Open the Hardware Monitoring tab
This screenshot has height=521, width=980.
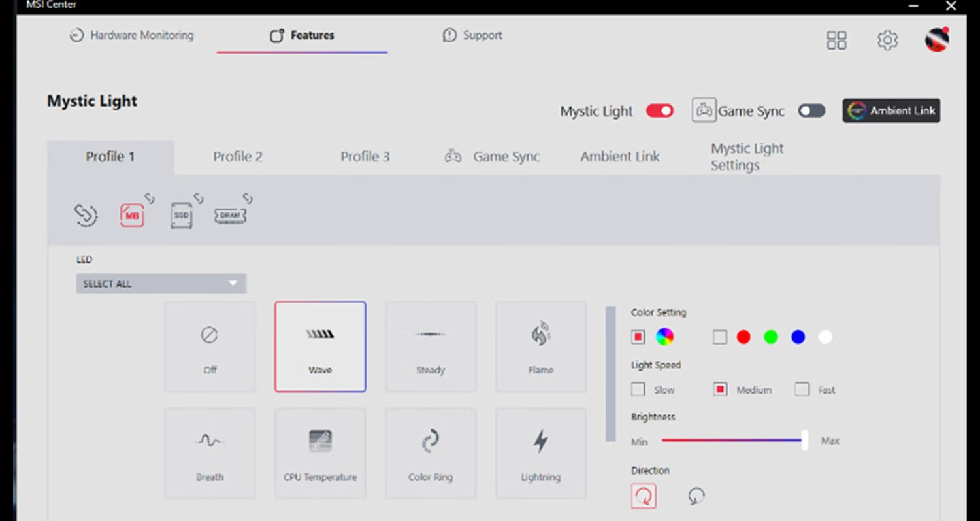click(132, 35)
